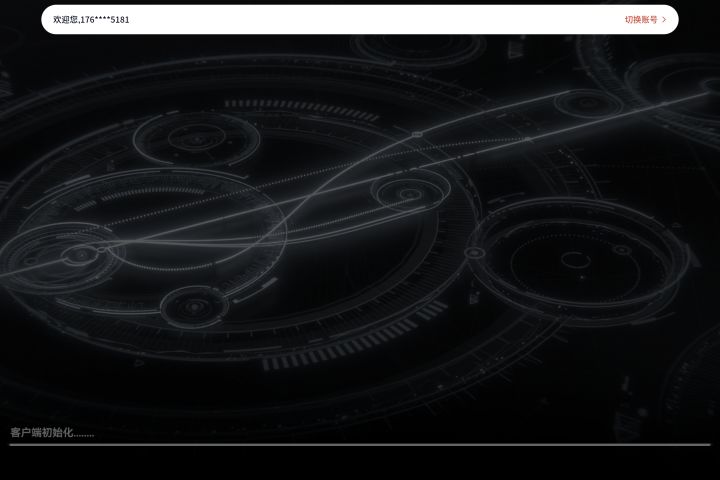The height and width of the screenshot is (480, 720).
Task: Click the 切换账号 switch account link
Action: [641, 19]
